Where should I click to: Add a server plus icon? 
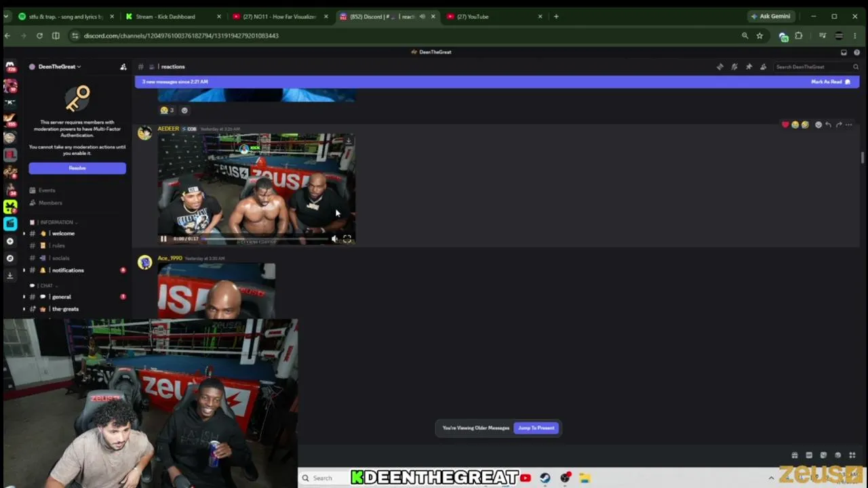pos(10,241)
